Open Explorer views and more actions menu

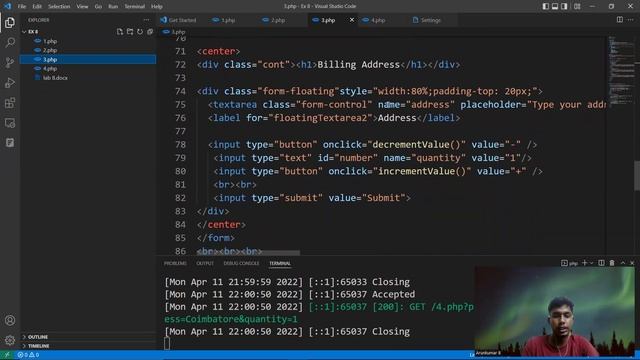click(x=147, y=20)
